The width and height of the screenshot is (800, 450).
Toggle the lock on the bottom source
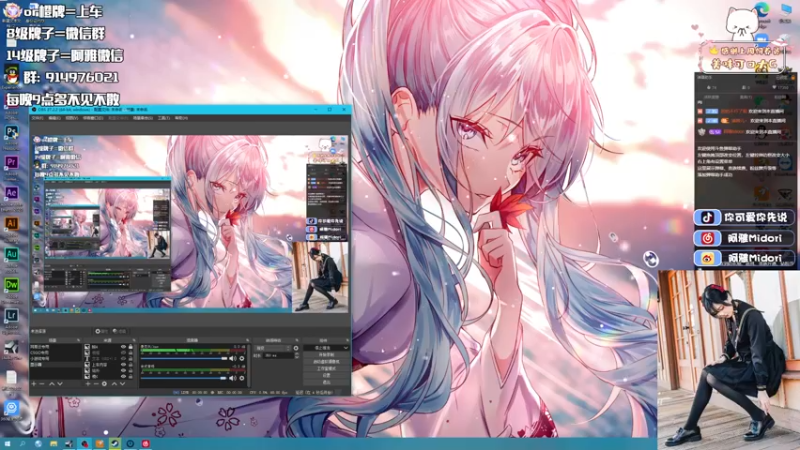click(x=131, y=377)
